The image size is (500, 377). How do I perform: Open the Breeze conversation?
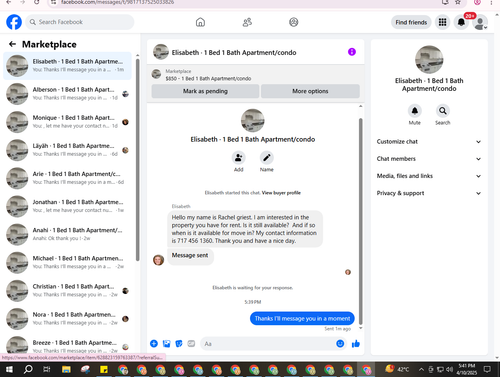click(x=68, y=345)
